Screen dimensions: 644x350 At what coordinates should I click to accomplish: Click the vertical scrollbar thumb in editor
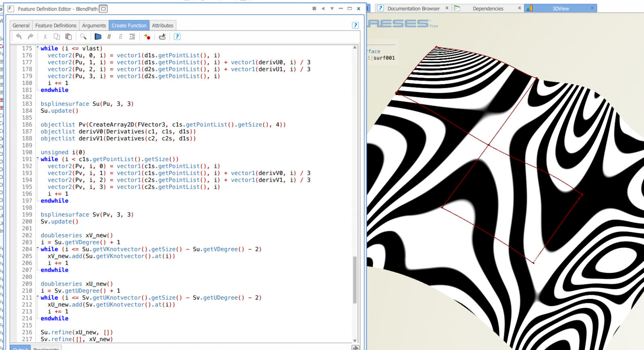[x=355, y=280]
